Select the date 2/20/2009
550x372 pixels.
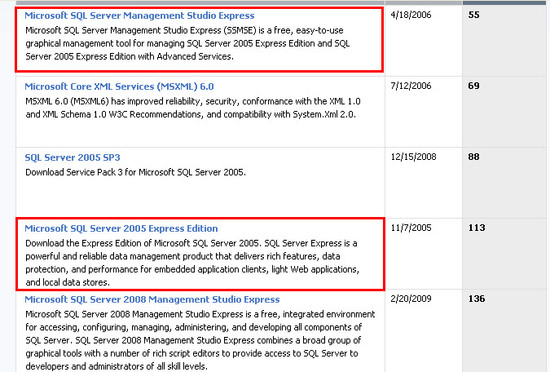[411, 299]
